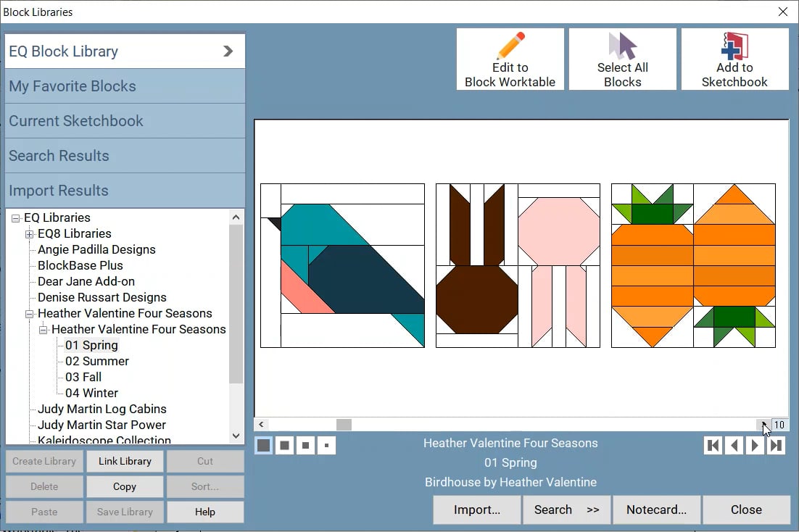799x532 pixels.
Task: Select the bunny block thumbnail
Action: [x=518, y=265]
